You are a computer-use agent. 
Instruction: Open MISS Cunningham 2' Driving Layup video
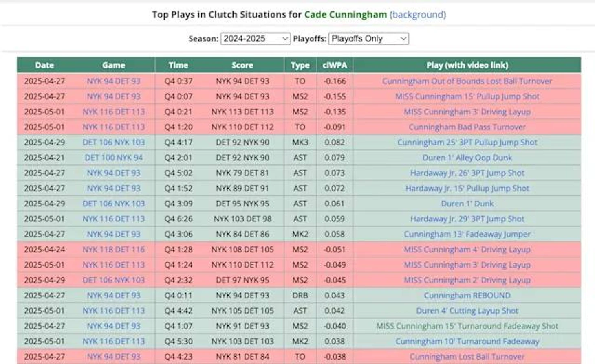coord(467,280)
